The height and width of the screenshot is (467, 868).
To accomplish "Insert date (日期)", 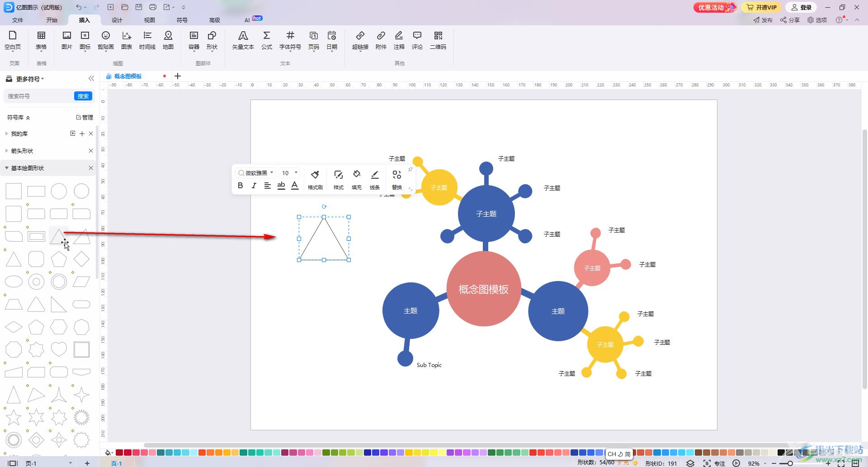I will (332, 40).
